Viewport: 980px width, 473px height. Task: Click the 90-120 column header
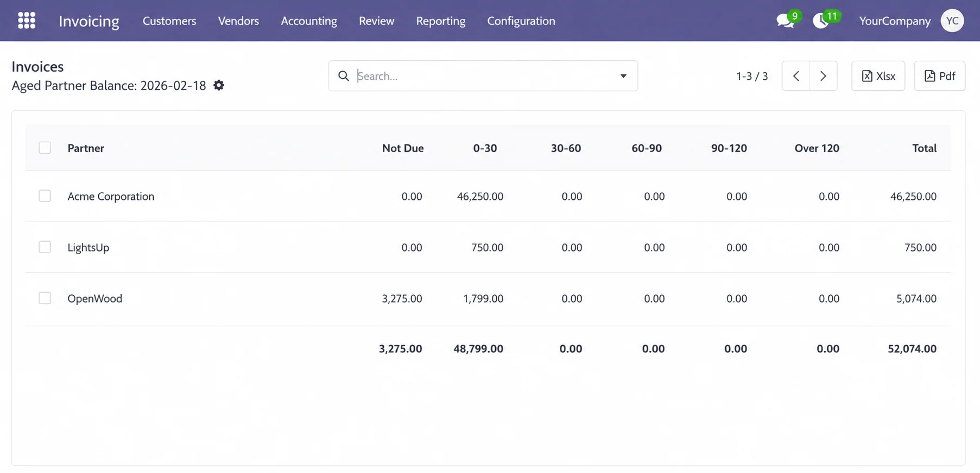729,148
